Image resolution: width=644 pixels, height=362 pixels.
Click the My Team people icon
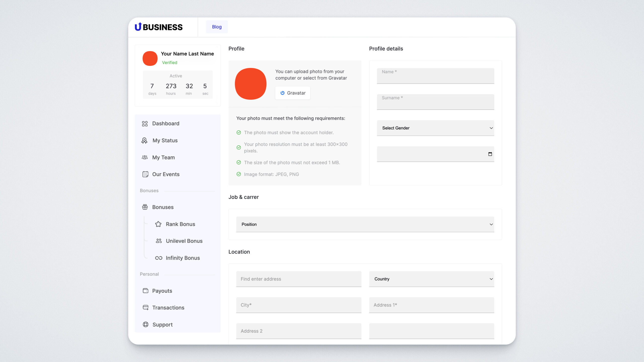tap(145, 157)
